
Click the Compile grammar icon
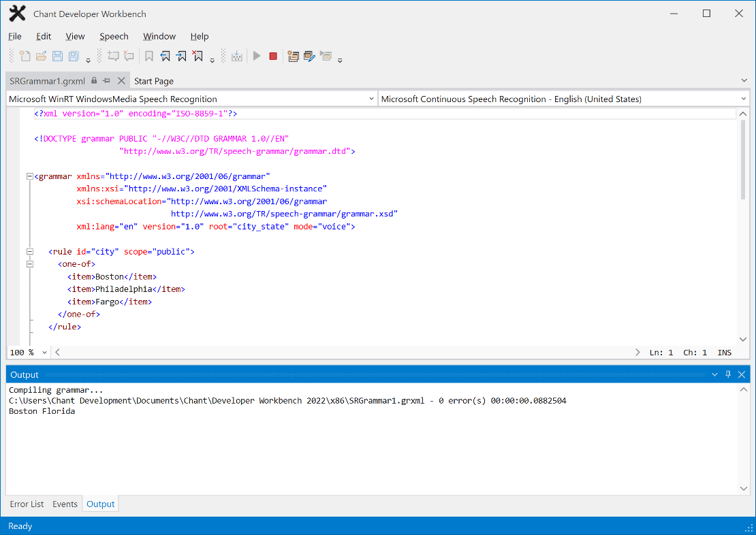tap(237, 56)
